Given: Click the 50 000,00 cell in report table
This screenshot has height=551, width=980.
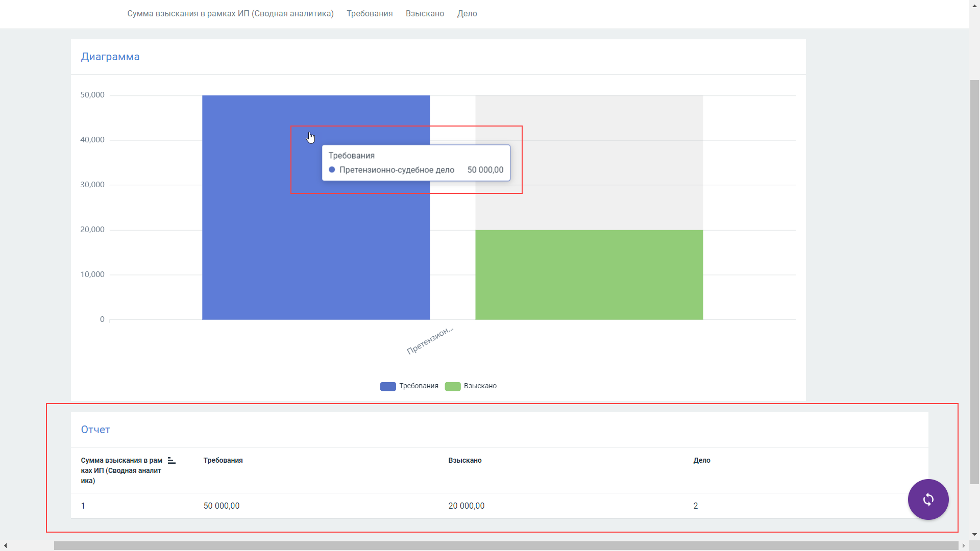Looking at the screenshot, I should (222, 506).
